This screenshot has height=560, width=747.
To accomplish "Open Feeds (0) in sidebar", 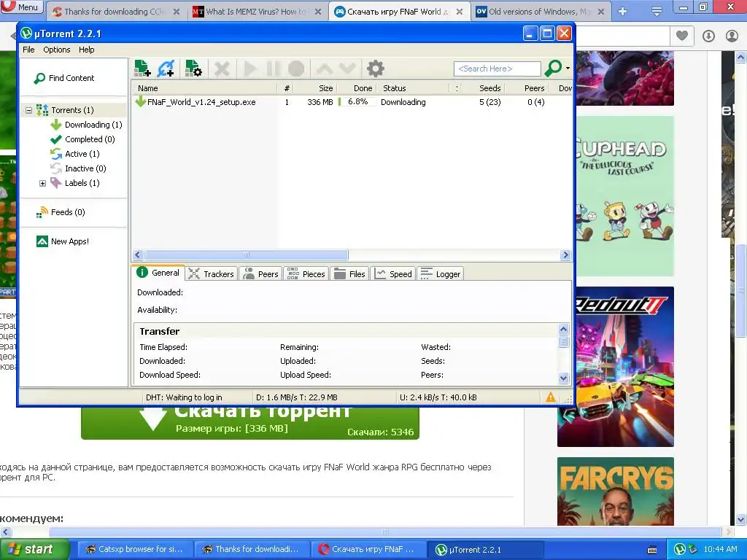I will pos(61,212).
